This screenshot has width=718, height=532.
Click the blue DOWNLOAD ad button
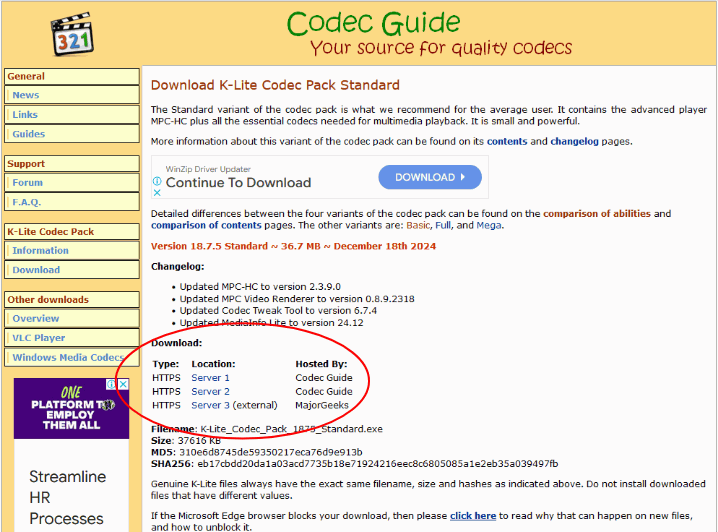coord(430,177)
